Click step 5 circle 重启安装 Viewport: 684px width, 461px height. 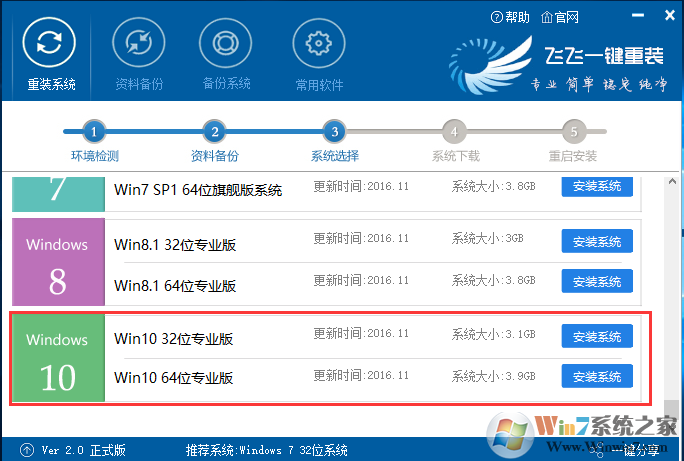point(574,131)
